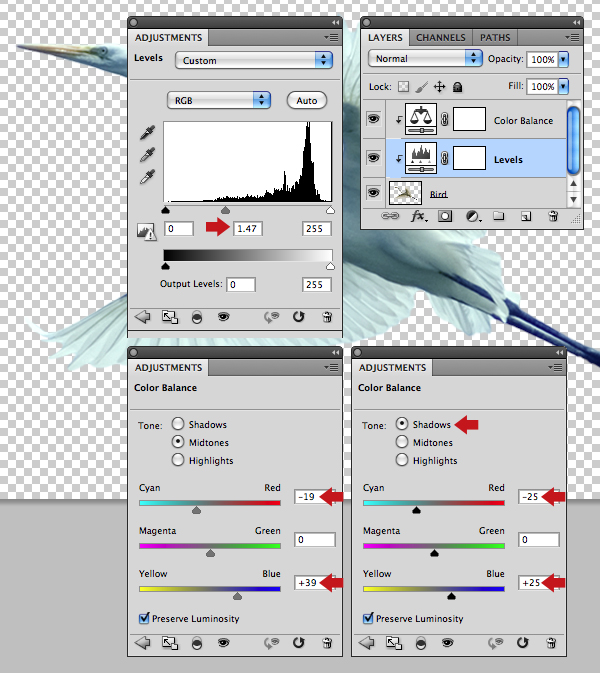This screenshot has width=600, height=673.
Task: Switch to the Paths tab
Action: click(x=495, y=38)
